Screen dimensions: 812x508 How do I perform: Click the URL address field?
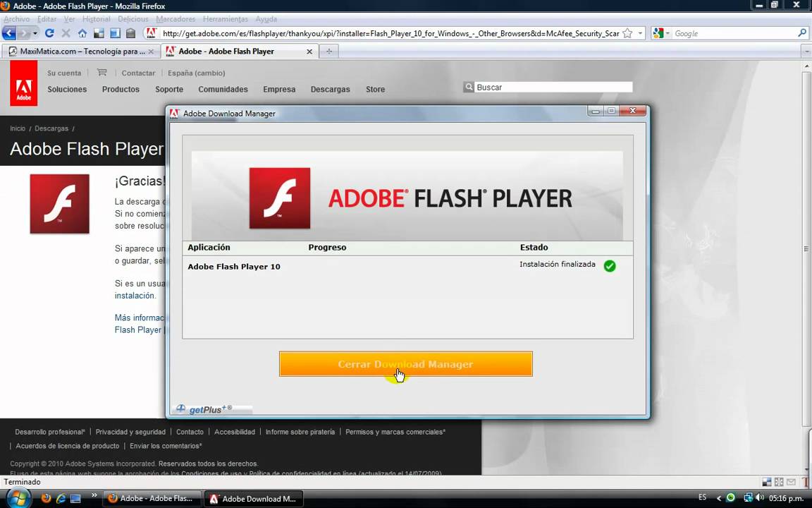pyautogui.click(x=390, y=33)
